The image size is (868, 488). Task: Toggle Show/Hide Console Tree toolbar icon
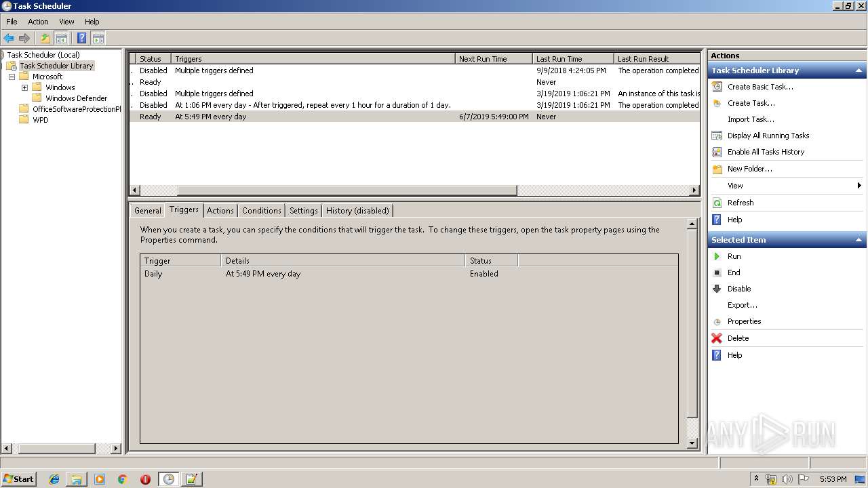coord(61,39)
